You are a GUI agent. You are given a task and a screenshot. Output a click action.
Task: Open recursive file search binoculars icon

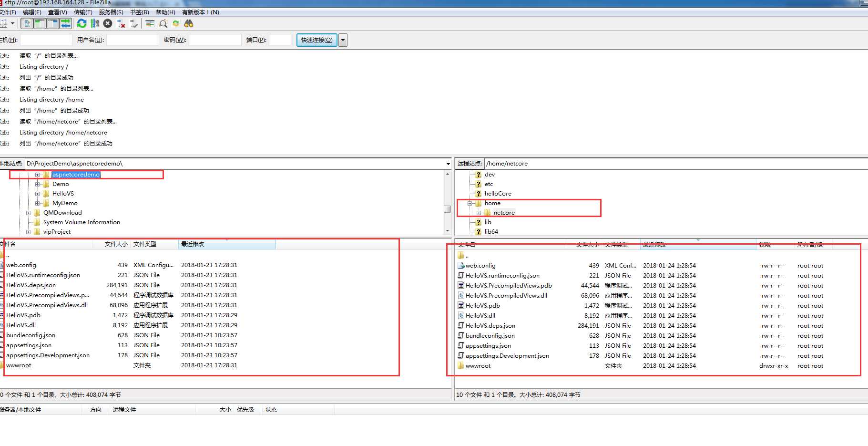tap(189, 23)
